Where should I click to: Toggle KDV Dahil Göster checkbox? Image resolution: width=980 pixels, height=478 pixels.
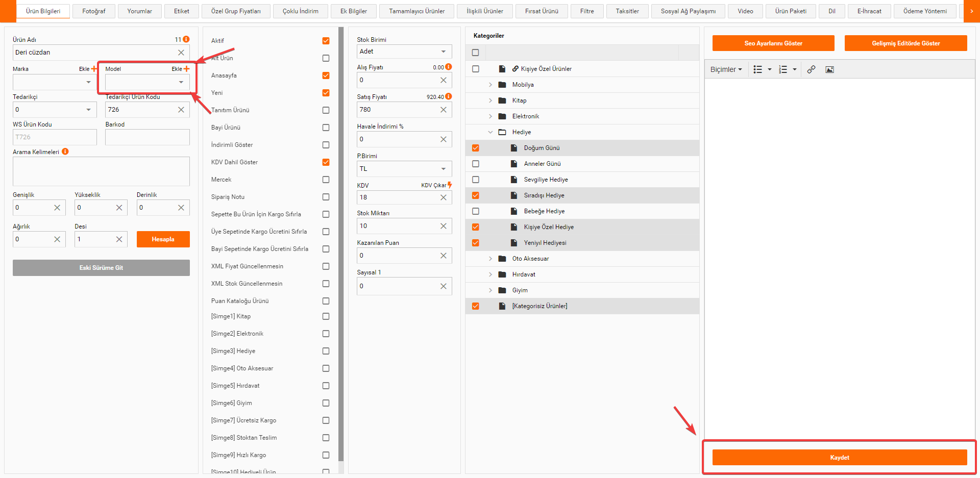[326, 162]
